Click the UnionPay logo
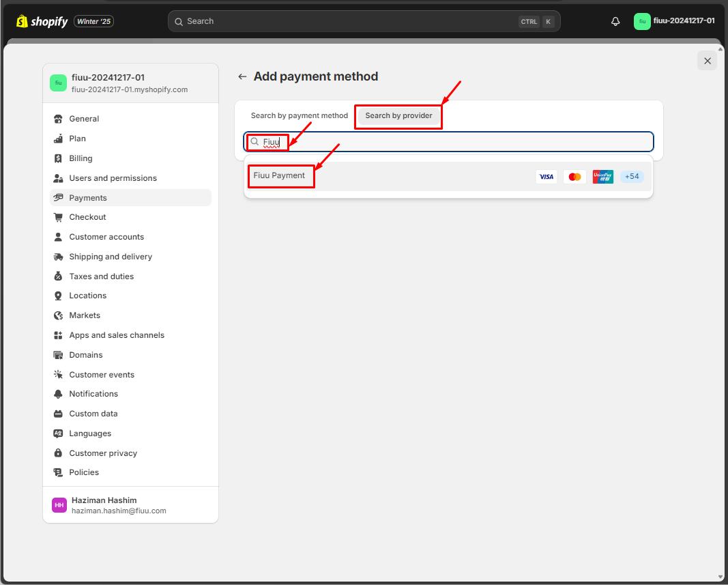 (603, 177)
